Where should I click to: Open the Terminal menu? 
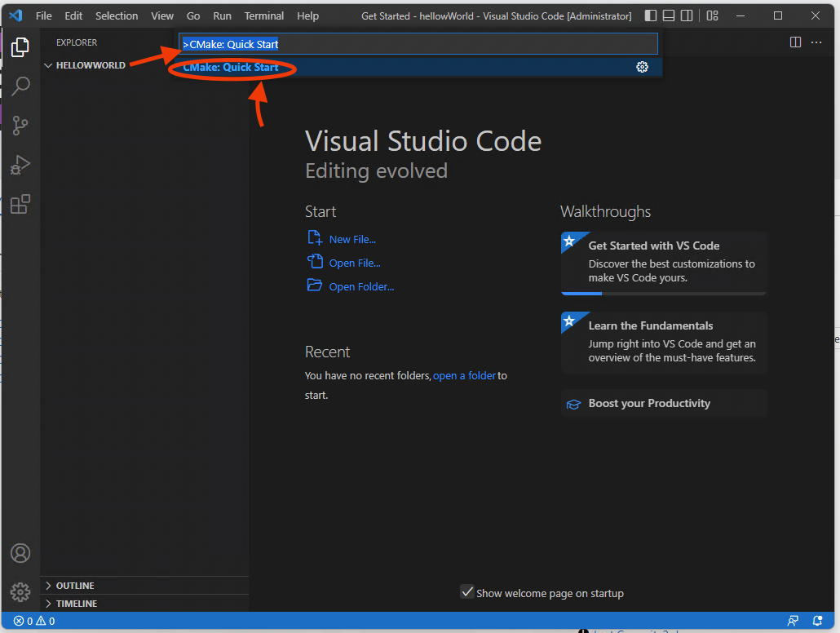pos(263,15)
